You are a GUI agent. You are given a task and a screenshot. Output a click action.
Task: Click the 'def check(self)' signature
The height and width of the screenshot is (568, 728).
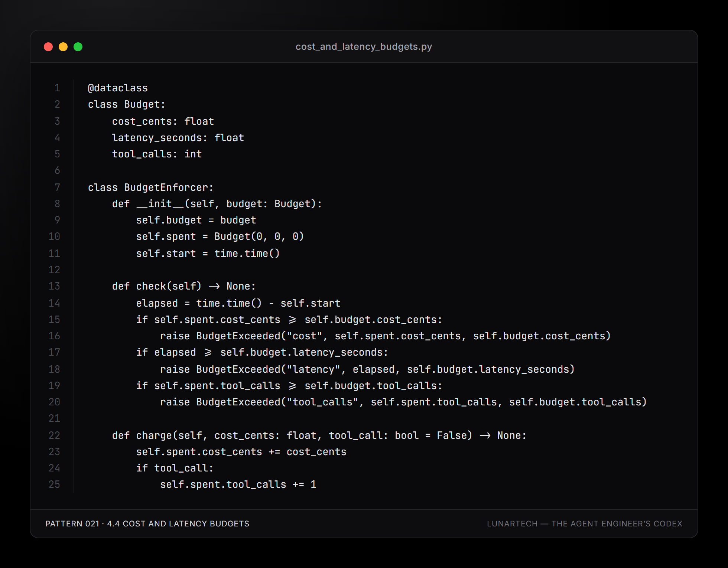tap(184, 286)
